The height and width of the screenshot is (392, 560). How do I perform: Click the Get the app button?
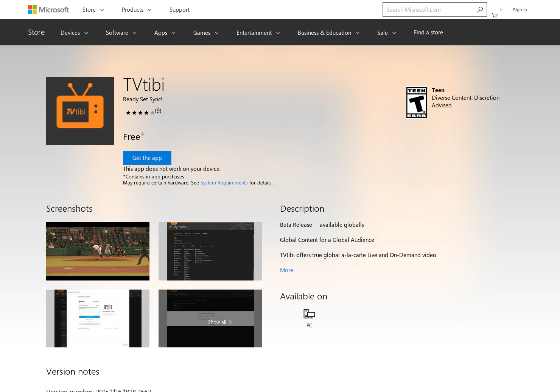click(147, 158)
